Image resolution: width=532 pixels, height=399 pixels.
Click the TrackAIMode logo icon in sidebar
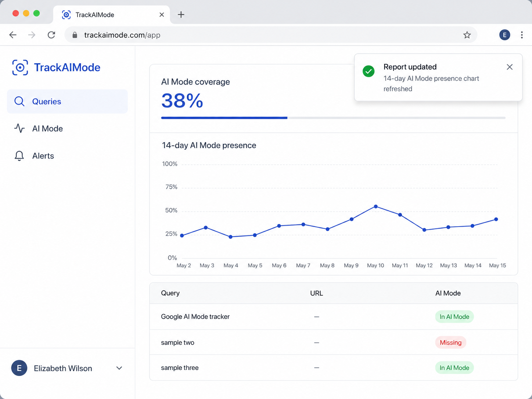click(x=20, y=68)
